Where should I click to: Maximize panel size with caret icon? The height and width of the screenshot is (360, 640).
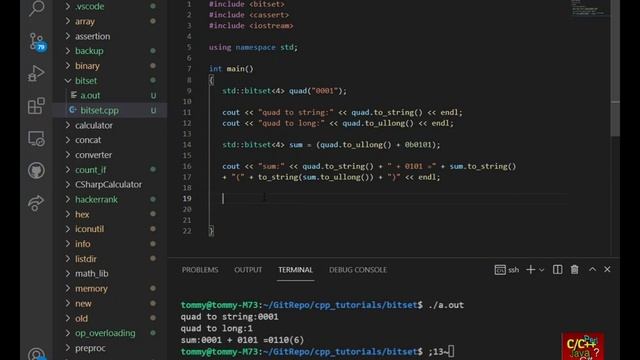pos(592,269)
